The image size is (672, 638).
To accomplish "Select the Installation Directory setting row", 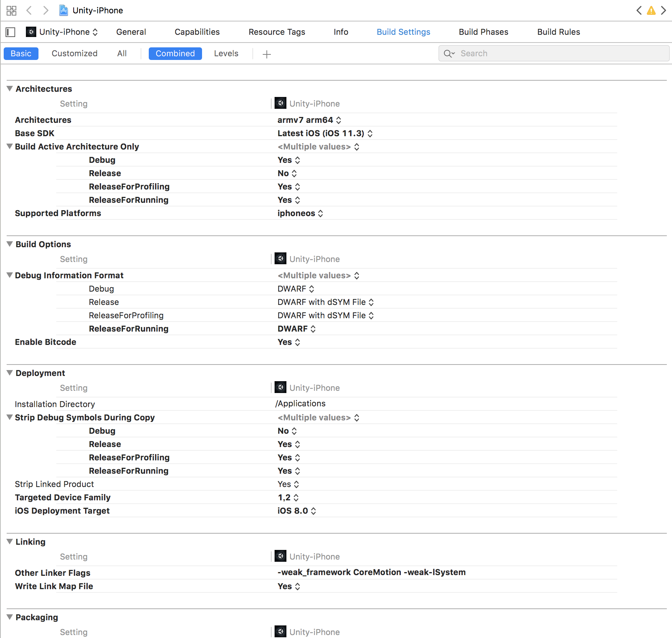I will point(55,404).
